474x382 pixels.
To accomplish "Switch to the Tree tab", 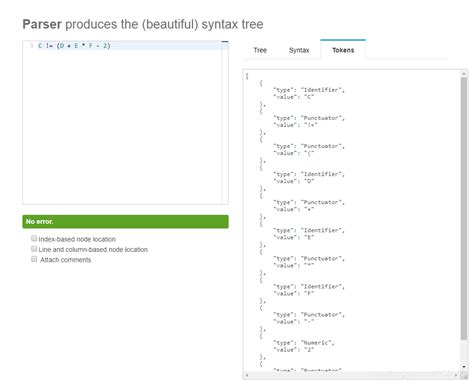I will point(260,50).
